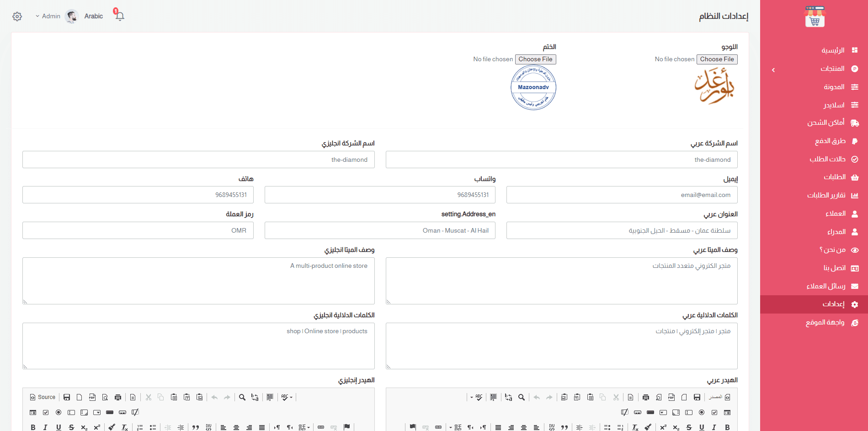The height and width of the screenshot is (431, 868).
Task: Click Find magnifier in English header editor
Action: point(242,397)
